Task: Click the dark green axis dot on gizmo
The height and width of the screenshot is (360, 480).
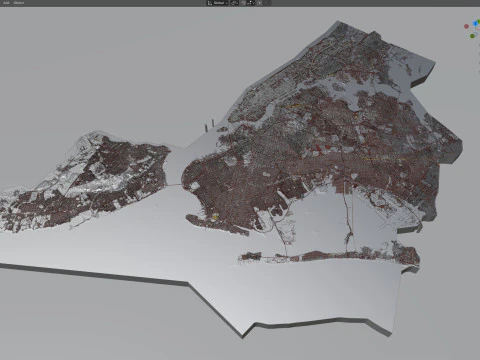Action: (x=472, y=36)
